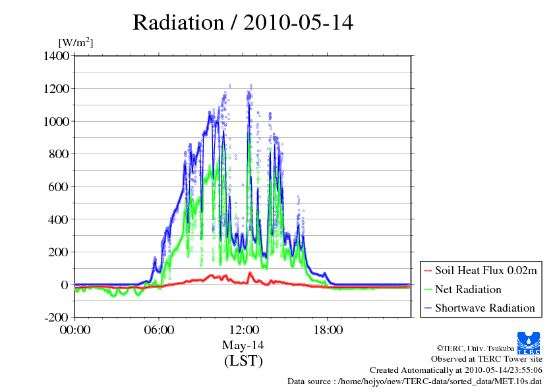The width and height of the screenshot is (555, 392).
Task: Click the x-axis label 12:00
Action: point(244,330)
